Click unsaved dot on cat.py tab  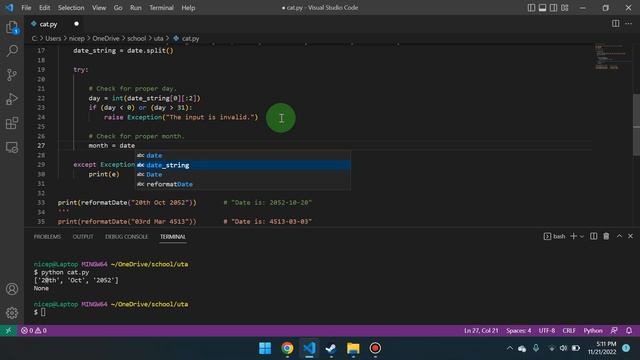(76, 24)
